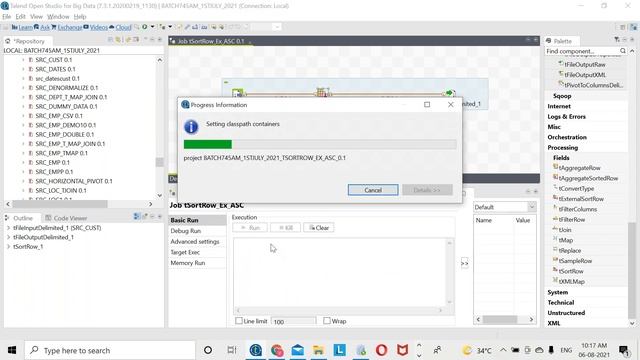Switch to the Code Viewer tab
The width and height of the screenshot is (640, 360).
(x=66, y=218)
